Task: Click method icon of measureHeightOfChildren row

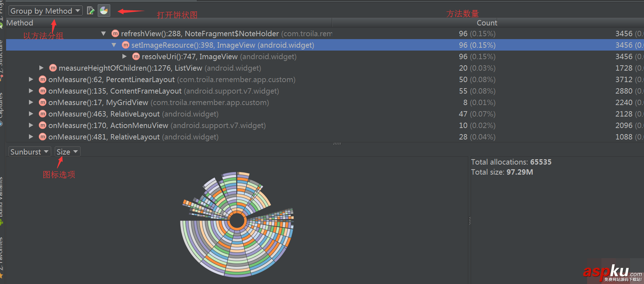Action: coord(53,68)
